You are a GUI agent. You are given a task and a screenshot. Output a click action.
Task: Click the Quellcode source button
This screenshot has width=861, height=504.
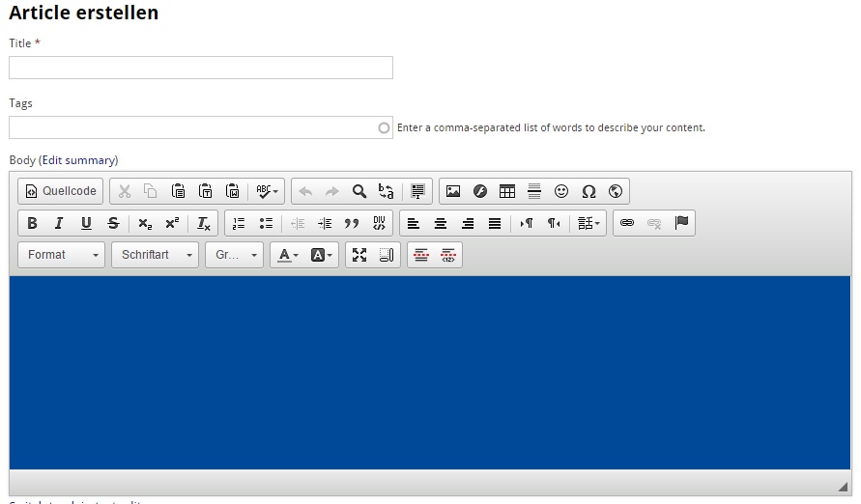pos(61,191)
